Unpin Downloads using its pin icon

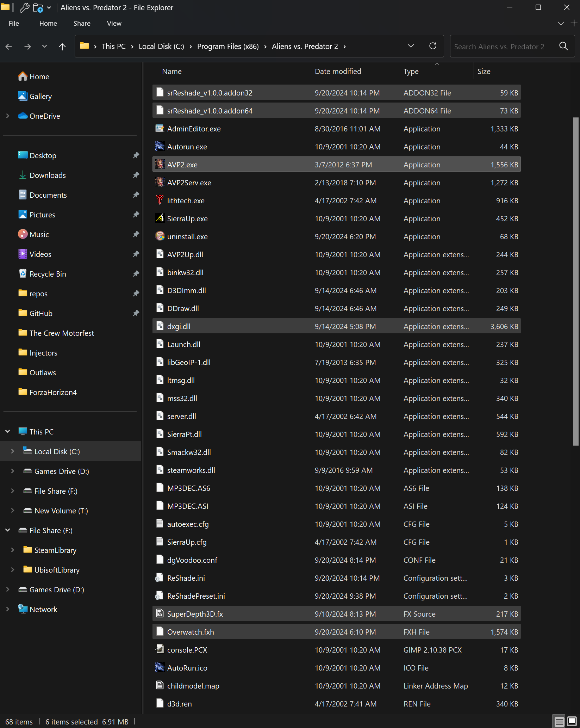[x=136, y=175]
